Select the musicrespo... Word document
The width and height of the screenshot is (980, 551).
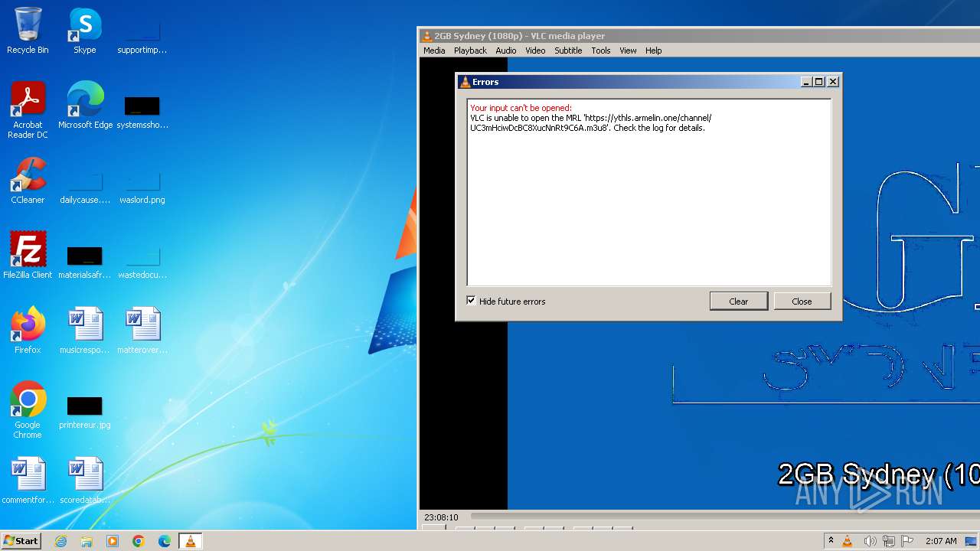click(x=85, y=331)
